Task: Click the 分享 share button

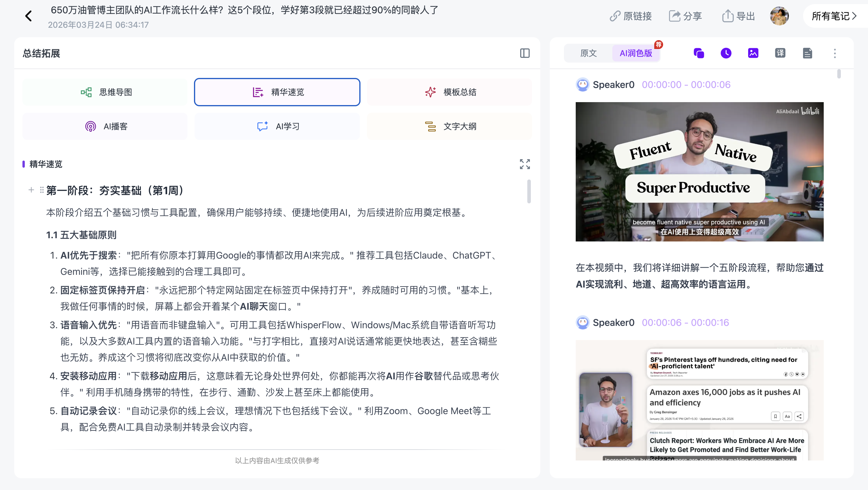Action: (x=685, y=16)
